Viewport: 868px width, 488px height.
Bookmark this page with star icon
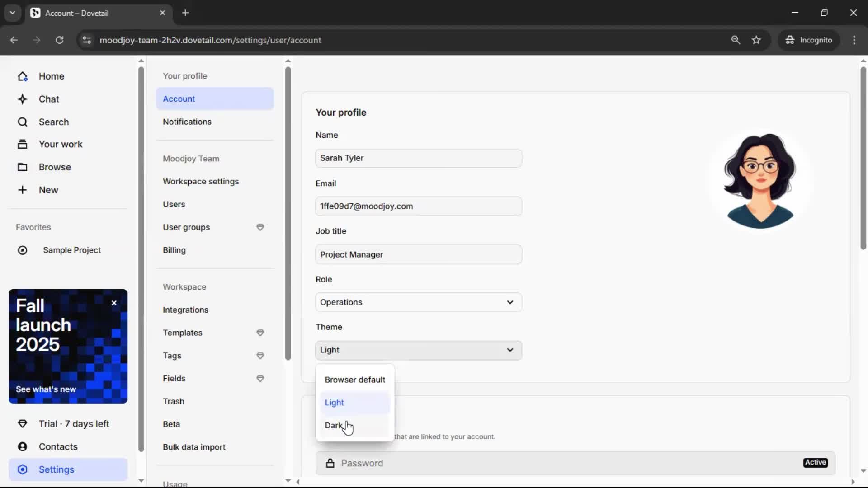(756, 40)
